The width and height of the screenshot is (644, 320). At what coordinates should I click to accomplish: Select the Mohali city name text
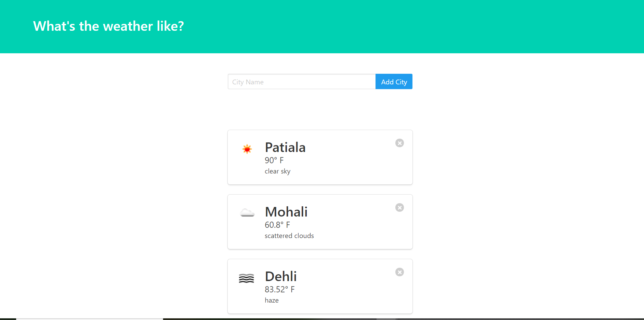pos(286,212)
